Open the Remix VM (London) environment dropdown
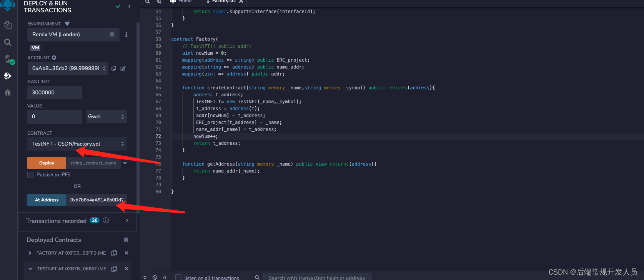The image size is (644, 280). click(x=73, y=35)
